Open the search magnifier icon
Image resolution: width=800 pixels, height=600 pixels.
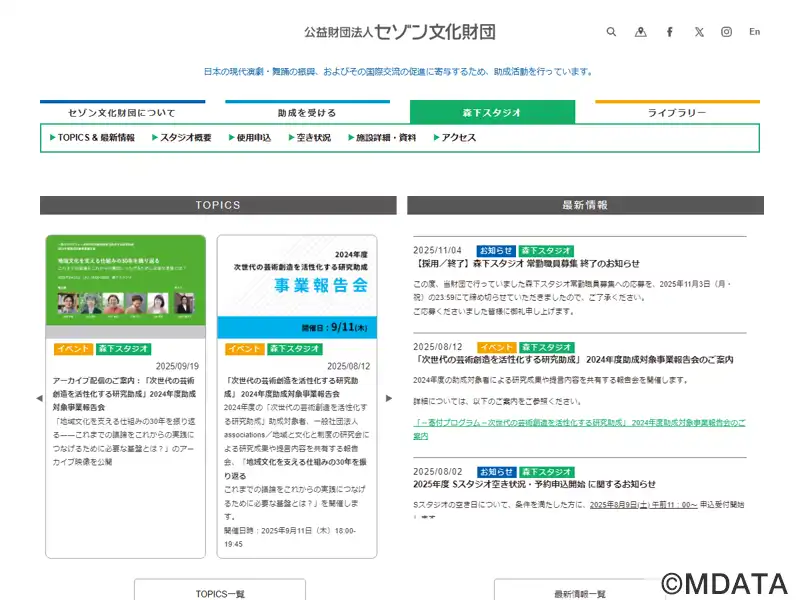click(x=611, y=32)
